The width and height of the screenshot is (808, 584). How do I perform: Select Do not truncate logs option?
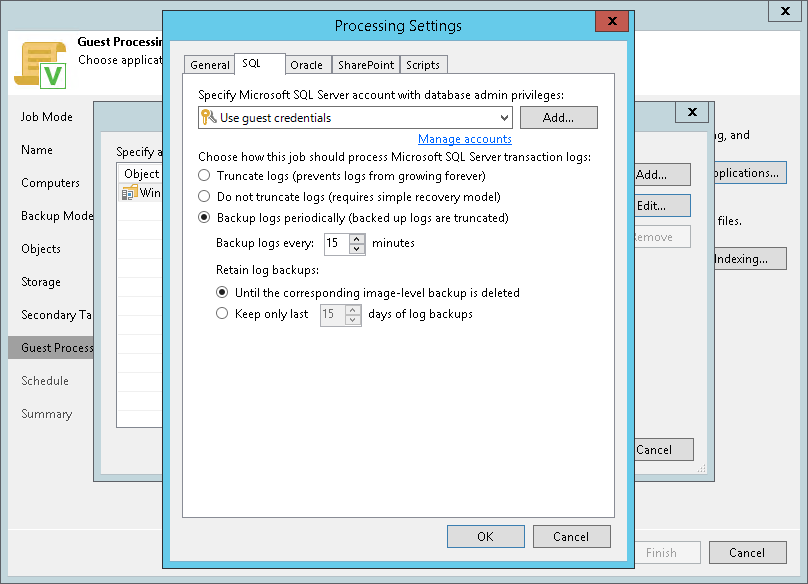[204, 196]
